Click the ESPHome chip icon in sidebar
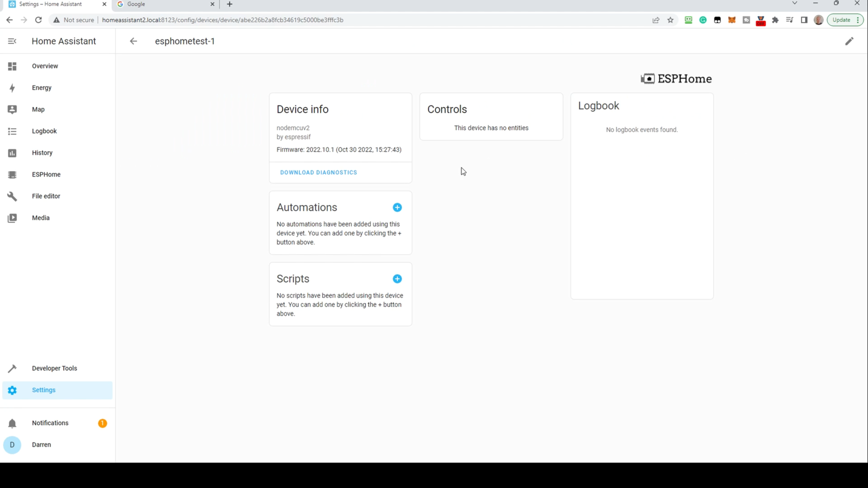Viewport: 868px width, 488px height. [x=12, y=175]
